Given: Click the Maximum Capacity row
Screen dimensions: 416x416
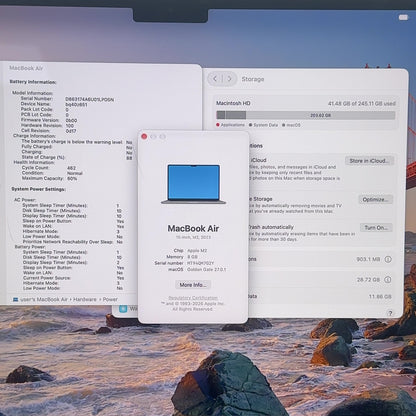Looking at the screenshot, I should [x=49, y=178].
